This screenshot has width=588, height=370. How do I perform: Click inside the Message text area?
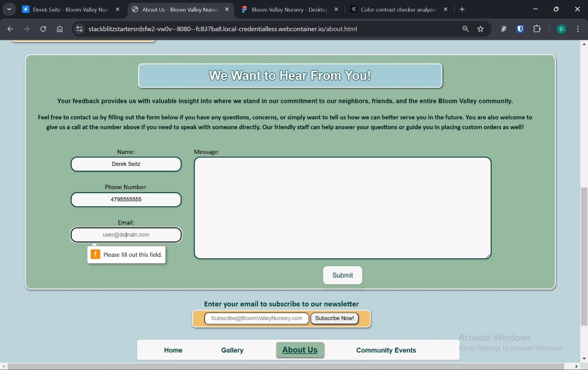[x=343, y=208]
